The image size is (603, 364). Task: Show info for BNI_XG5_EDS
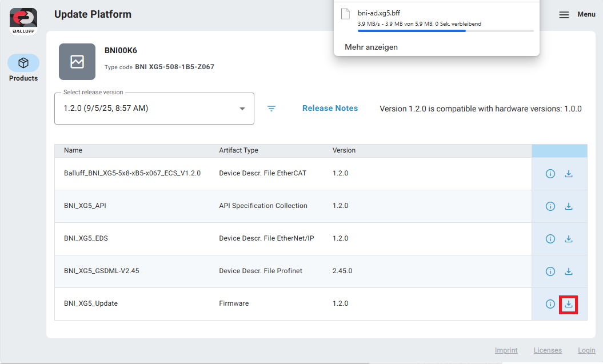click(550, 239)
